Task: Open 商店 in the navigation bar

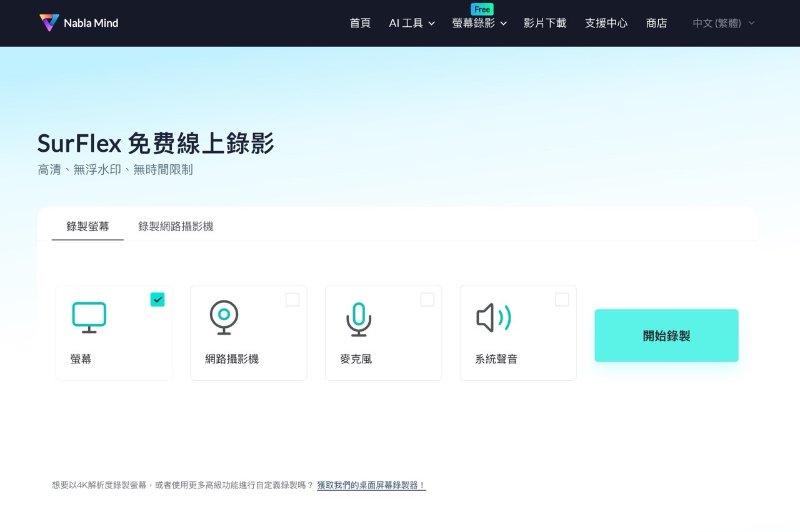Action: pos(656,23)
